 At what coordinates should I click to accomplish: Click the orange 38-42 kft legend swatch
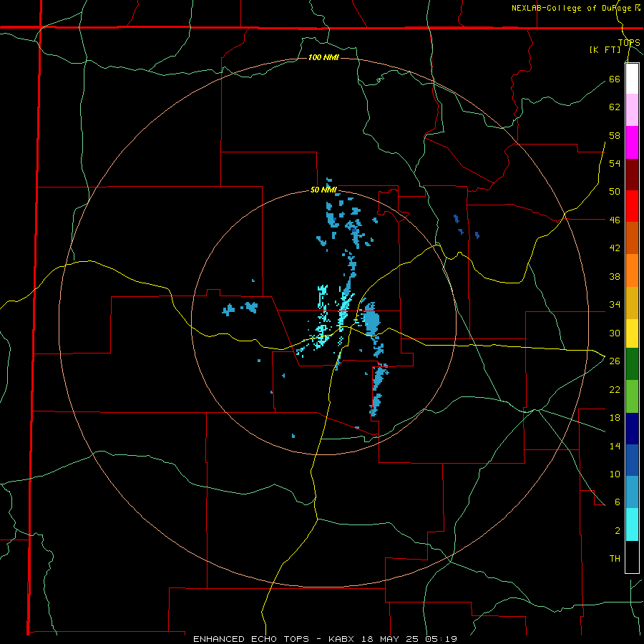pyautogui.click(x=632, y=270)
